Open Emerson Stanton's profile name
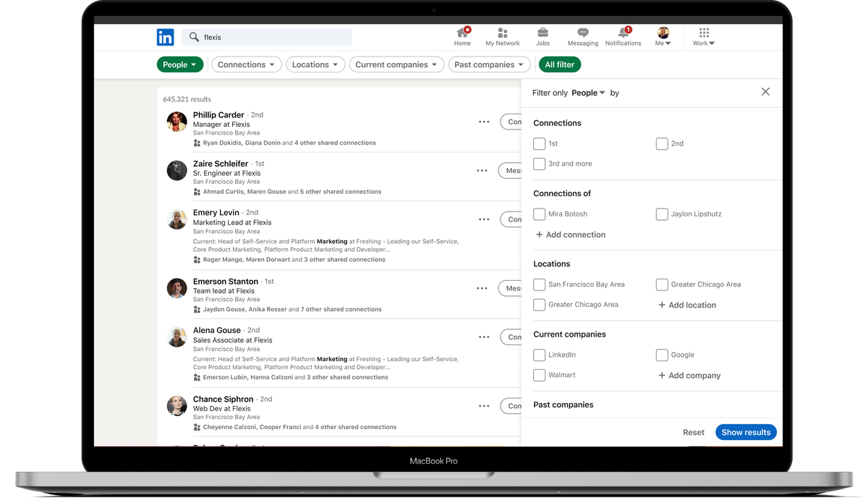Screen dimensions: 868x498 tap(226, 281)
